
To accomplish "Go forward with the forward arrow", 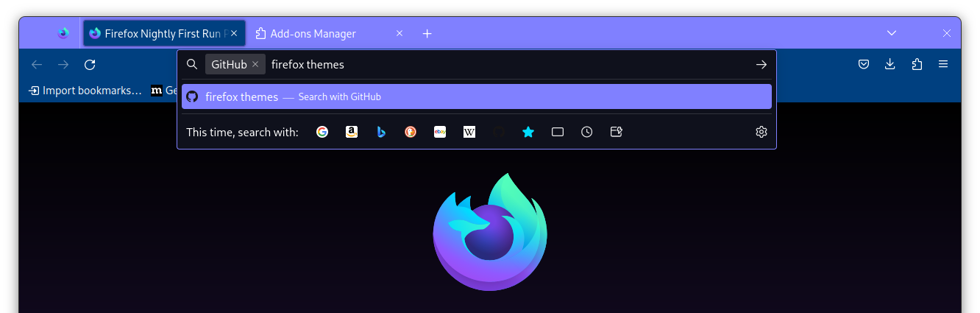I will pyautogui.click(x=63, y=65).
